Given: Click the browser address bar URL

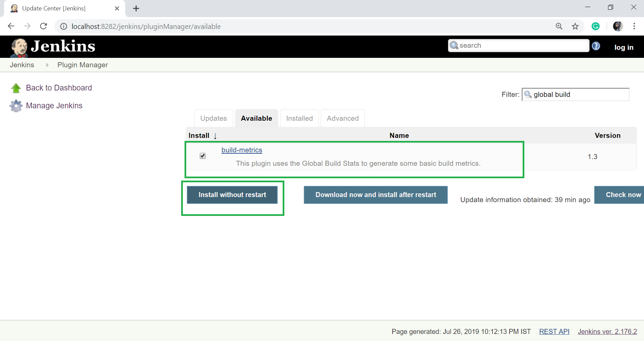Looking at the screenshot, I should pos(146,27).
